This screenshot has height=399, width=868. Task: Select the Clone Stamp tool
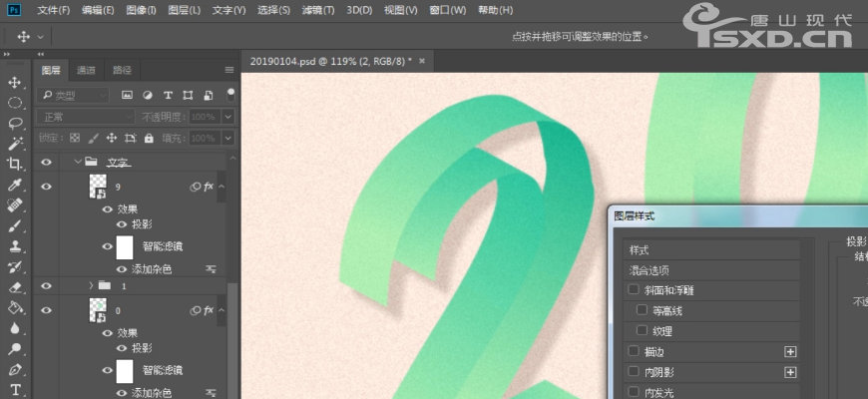click(x=15, y=246)
